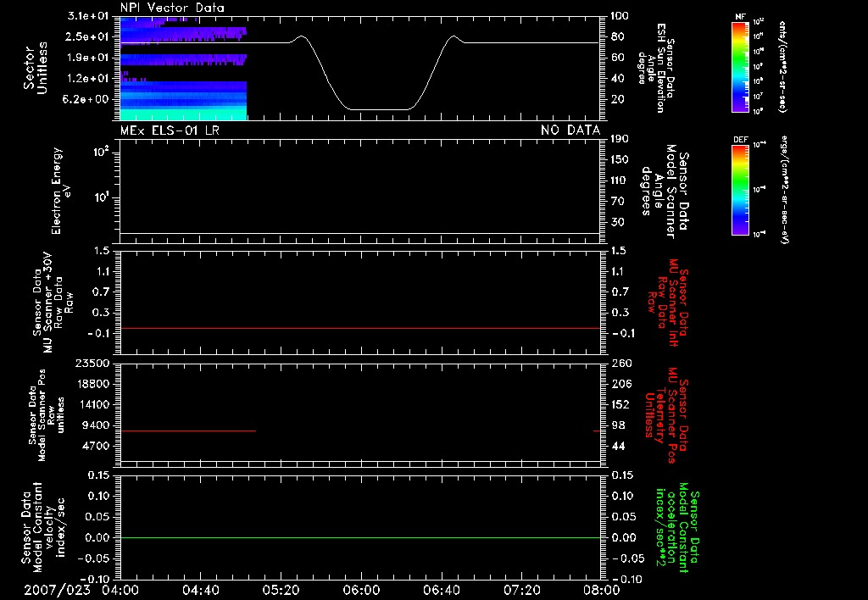
Task: Click the 'Electron Energy eV' axis label
Action: point(61,191)
